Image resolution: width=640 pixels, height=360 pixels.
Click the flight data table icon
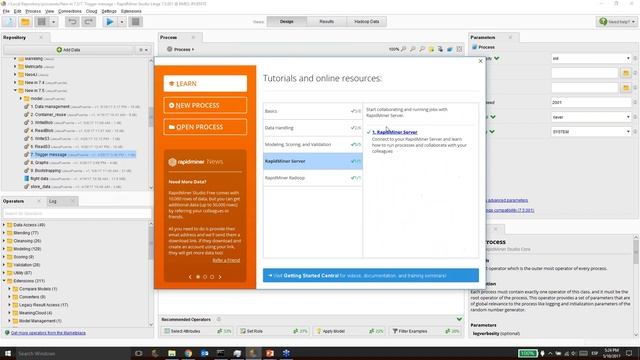coord(27,179)
